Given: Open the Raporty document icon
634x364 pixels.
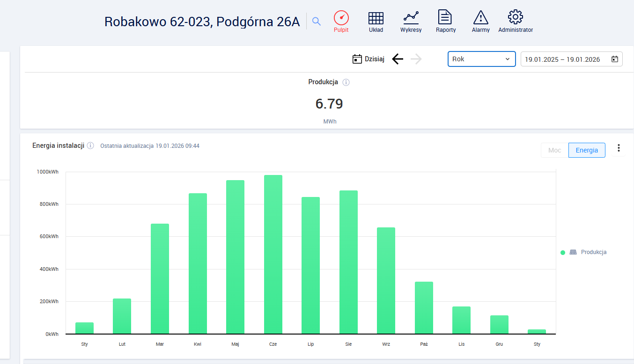Looking at the screenshot, I should point(445,17).
